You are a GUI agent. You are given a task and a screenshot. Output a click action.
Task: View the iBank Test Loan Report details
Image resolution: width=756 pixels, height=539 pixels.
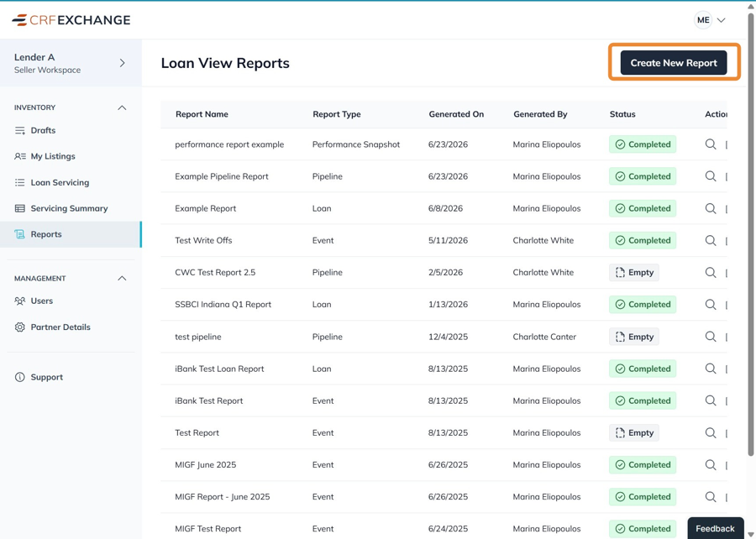tap(710, 369)
